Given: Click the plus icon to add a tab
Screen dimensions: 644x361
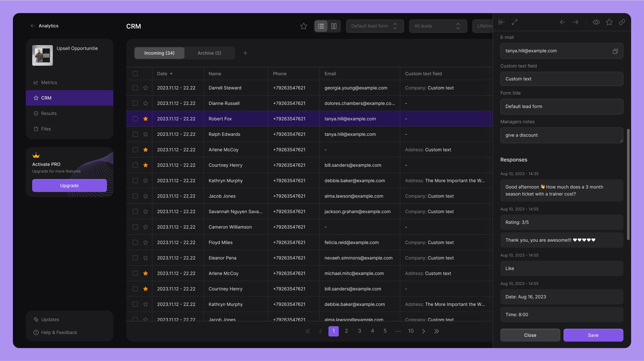Looking at the screenshot, I should click(245, 53).
